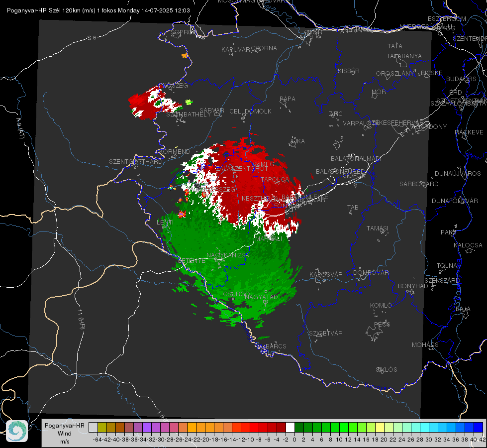Click the CSORNA town label
This screenshot has height=448, width=487.
pos(264,48)
